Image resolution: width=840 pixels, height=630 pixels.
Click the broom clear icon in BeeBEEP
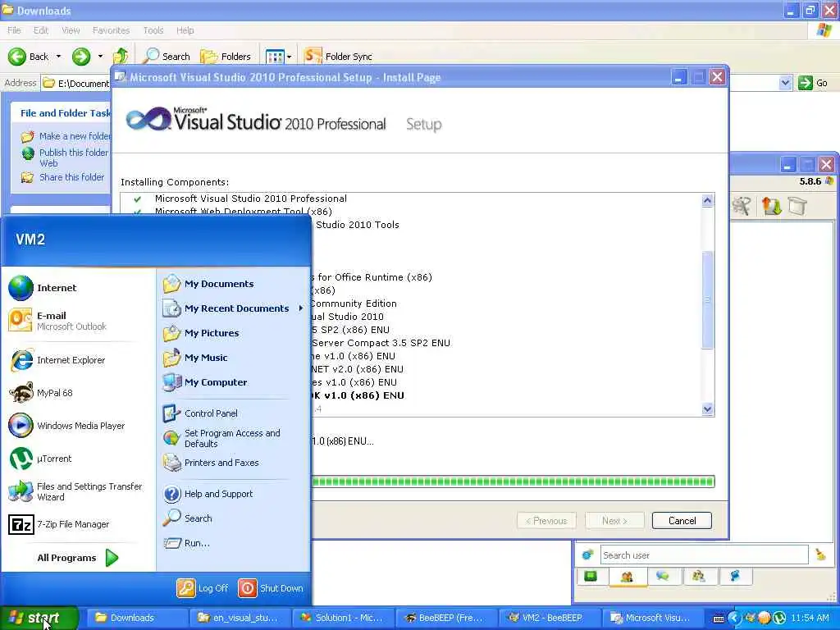[x=820, y=555]
